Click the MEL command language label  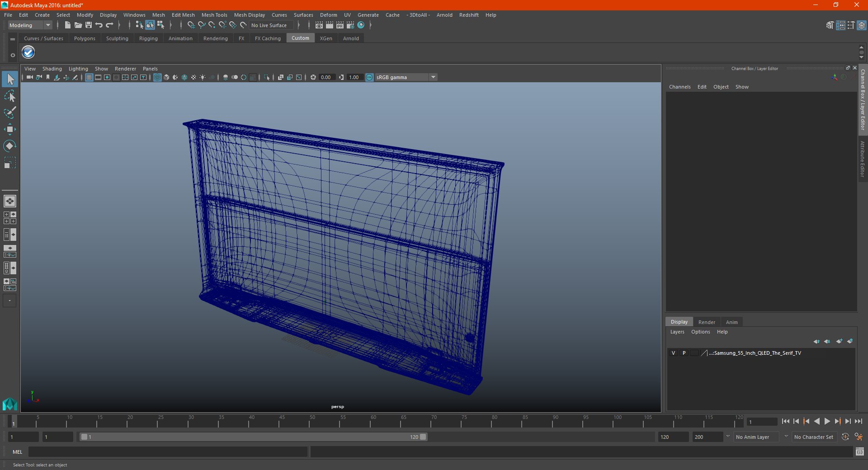tap(17, 452)
